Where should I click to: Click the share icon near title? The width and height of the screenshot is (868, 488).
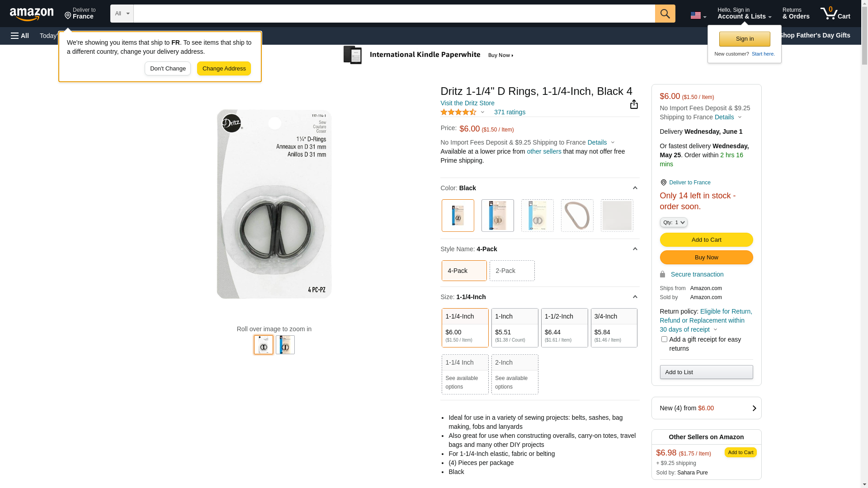634,104
